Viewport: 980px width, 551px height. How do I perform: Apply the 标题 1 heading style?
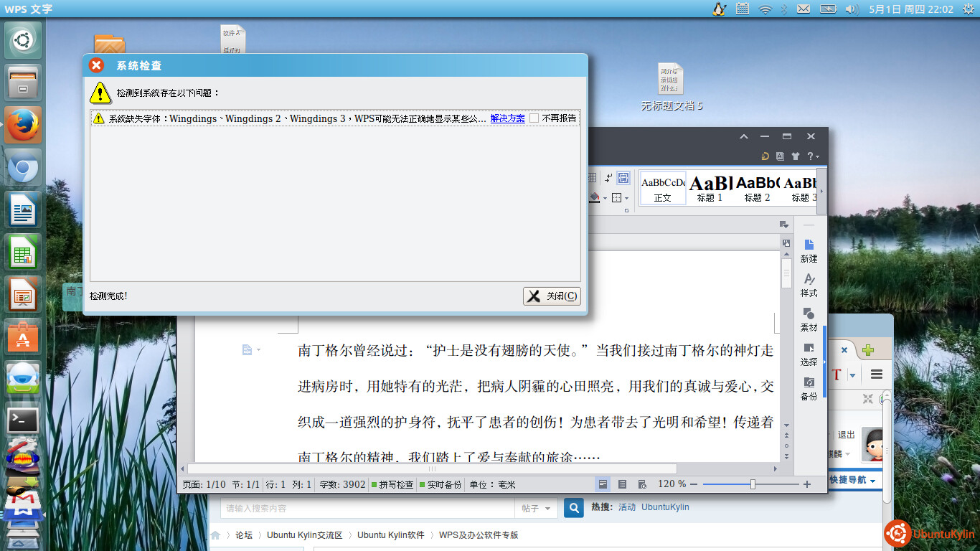click(x=710, y=188)
